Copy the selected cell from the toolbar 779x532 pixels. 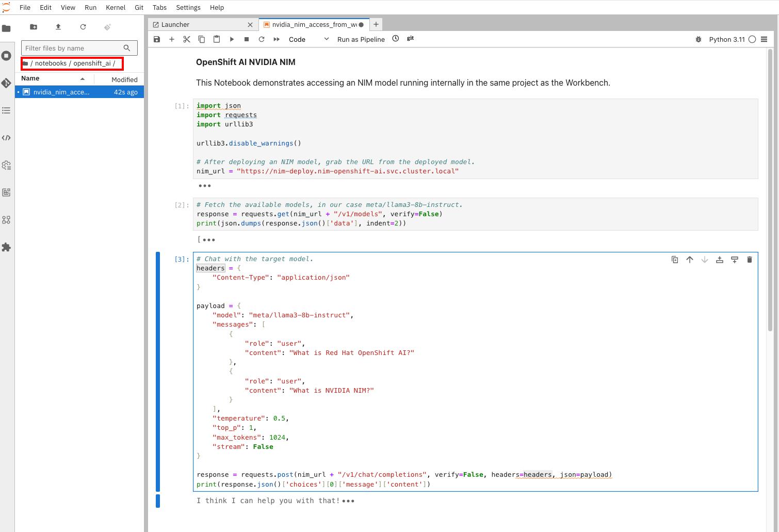tap(202, 39)
